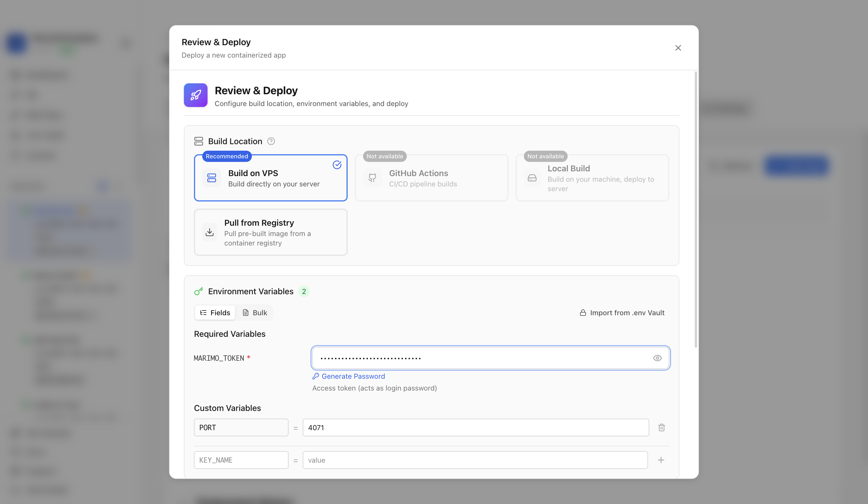Viewport: 868px width, 504px height.
Task: Click the Recommended badge
Action: click(x=227, y=156)
